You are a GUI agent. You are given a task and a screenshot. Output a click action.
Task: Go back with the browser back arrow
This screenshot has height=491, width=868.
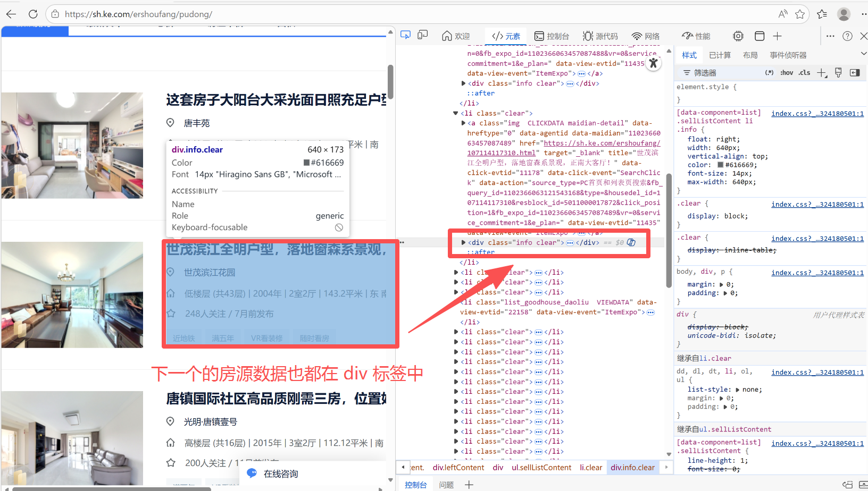[x=11, y=14]
